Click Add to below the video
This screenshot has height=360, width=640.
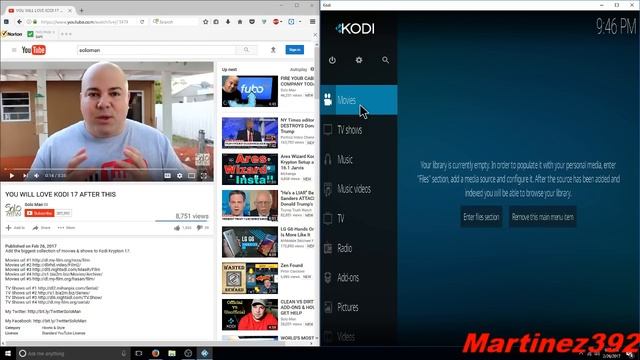pos(15,228)
